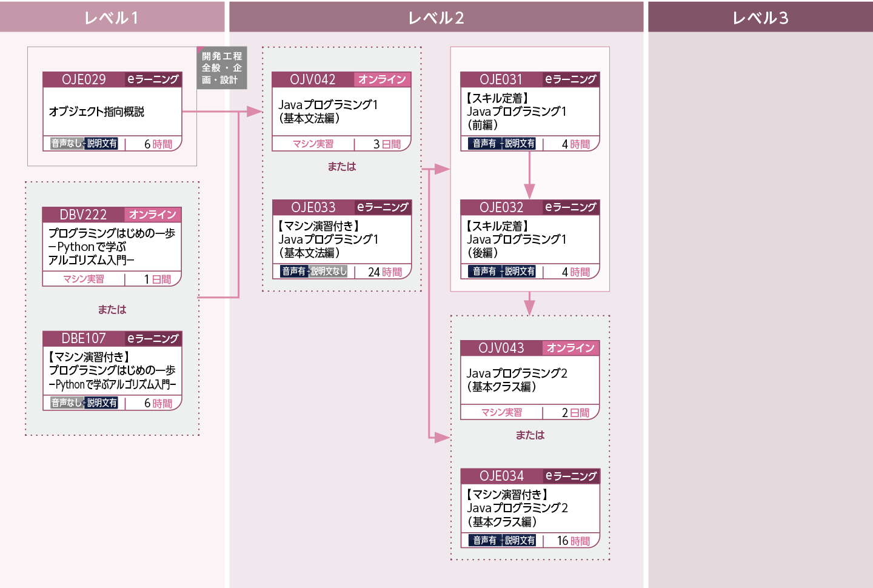Click the 説明文有 label on OJE032
Screen dimensions: 873x588
click(520, 272)
